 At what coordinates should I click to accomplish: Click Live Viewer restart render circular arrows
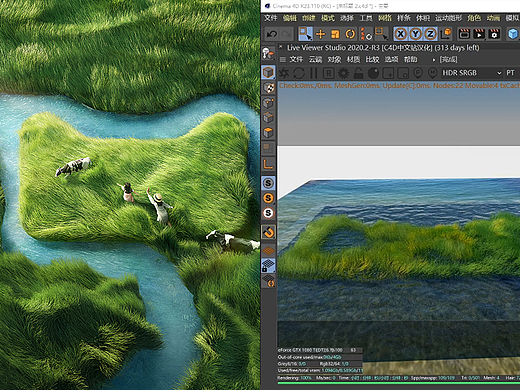(x=299, y=73)
